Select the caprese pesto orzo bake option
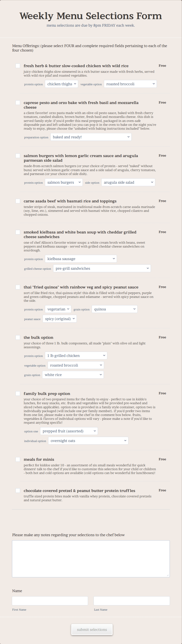 pos(18,102)
